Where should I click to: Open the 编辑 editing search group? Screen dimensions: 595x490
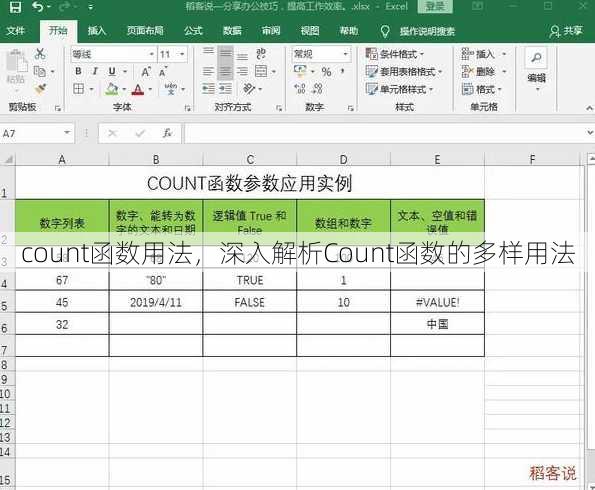tap(536, 70)
